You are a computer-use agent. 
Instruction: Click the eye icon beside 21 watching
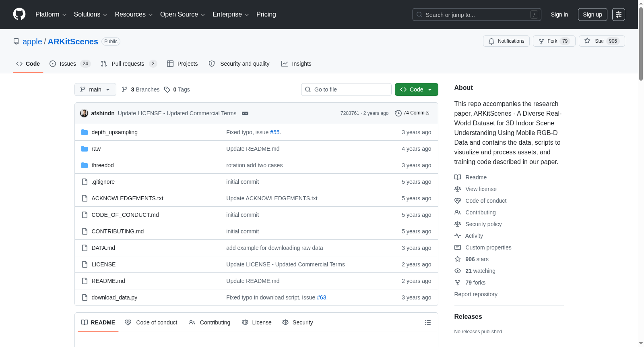pos(458,271)
